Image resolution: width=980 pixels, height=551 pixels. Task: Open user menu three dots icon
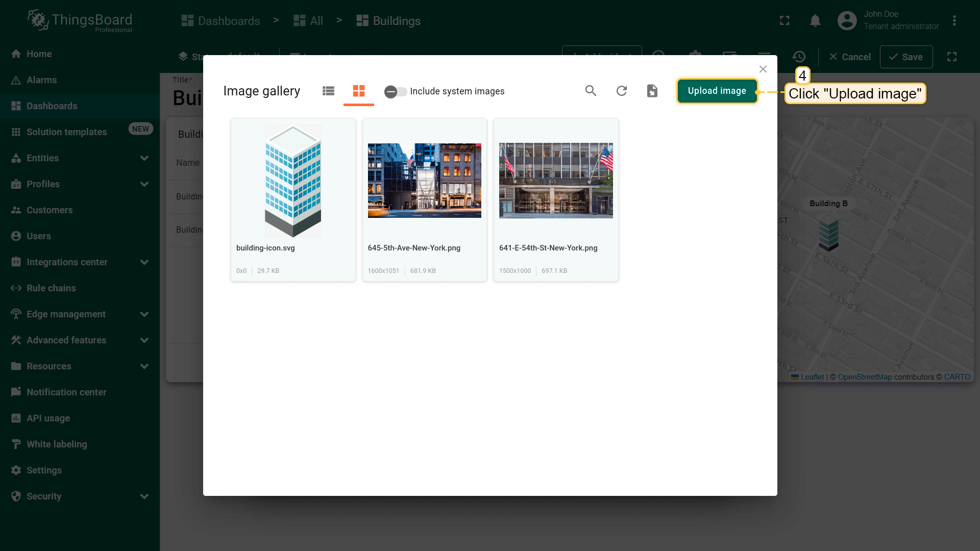coord(954,20)
